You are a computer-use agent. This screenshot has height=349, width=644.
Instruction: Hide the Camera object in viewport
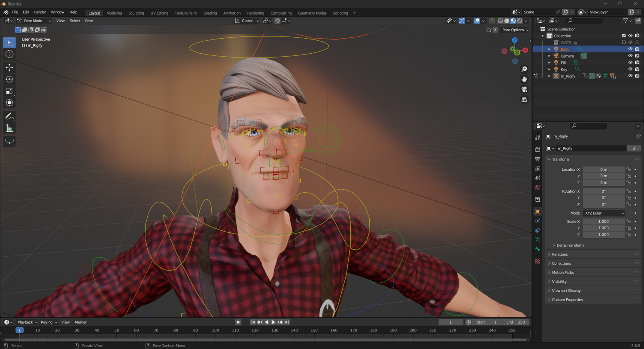(630, 56)
